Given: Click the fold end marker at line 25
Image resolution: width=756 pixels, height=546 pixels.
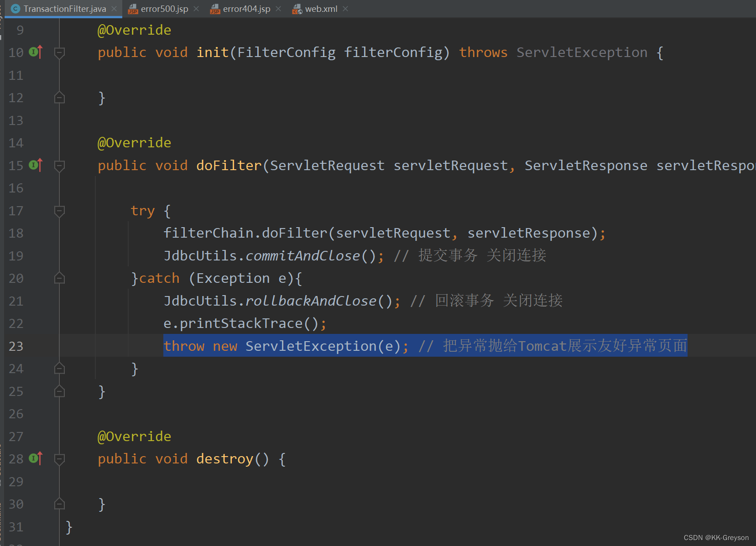Looking at the screenshot, I should click(59, 391).
